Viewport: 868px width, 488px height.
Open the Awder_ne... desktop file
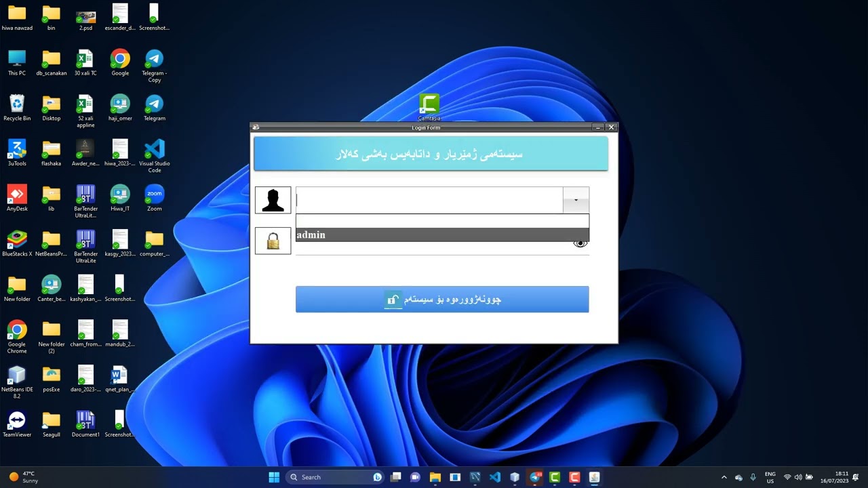85,152
